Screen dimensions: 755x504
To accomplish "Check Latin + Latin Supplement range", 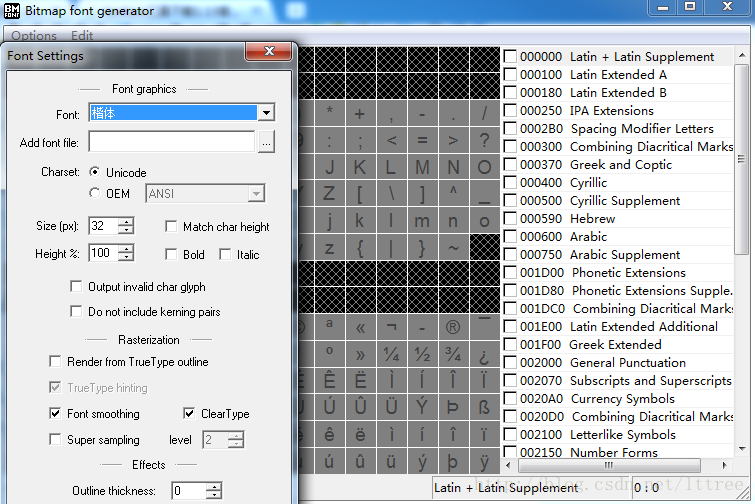I will coord(510,56).
